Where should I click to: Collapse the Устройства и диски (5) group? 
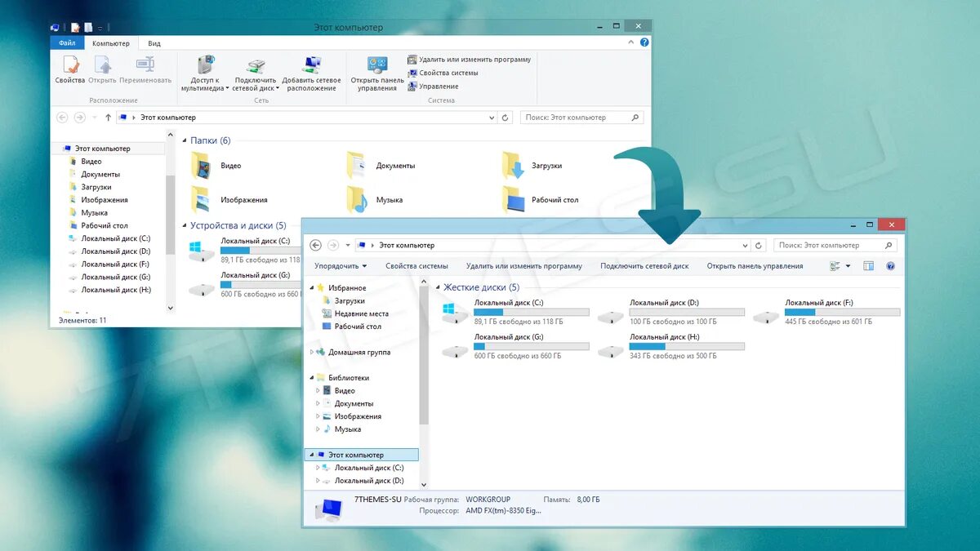pos(185,226)
